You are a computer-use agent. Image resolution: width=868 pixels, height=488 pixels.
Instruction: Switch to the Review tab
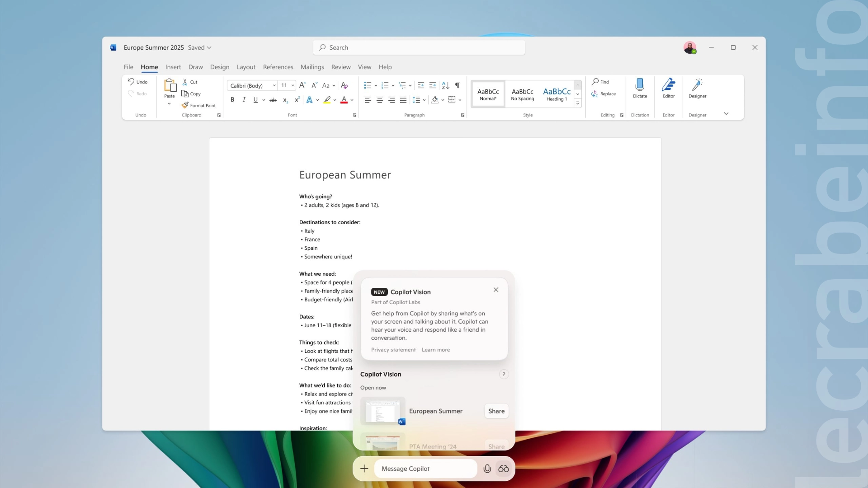341,67
